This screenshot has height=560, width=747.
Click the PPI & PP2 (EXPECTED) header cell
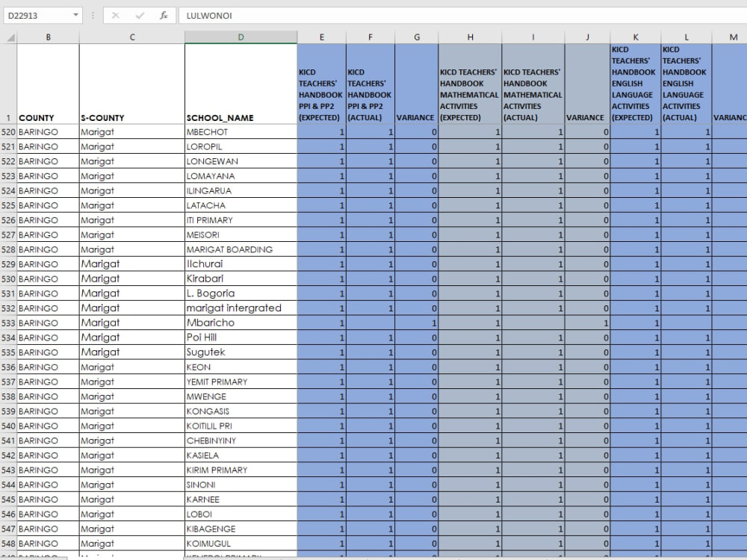tap(321, 84)
